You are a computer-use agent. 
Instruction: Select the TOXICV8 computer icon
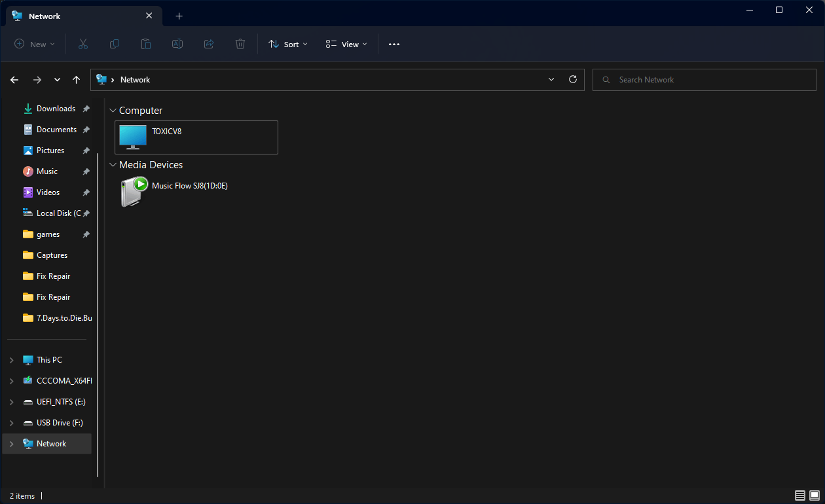click(133, 137)
